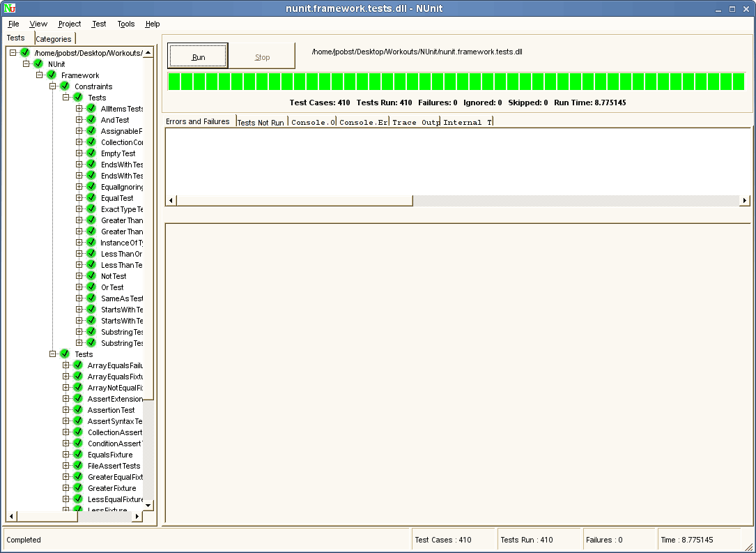
Task: Click the pass icon next to AssertionTest
Action: (78, 409)
